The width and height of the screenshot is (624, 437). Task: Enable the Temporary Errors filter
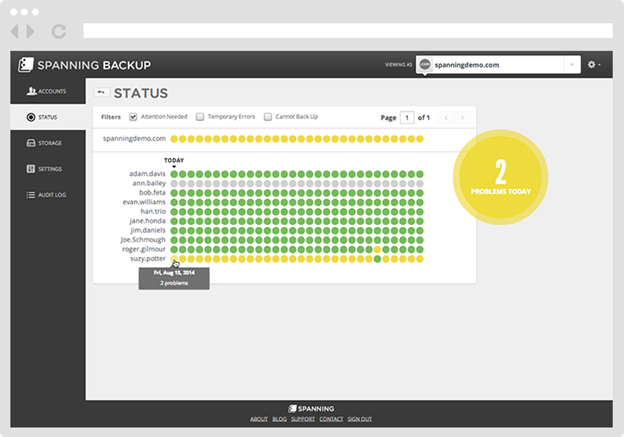coord(200,117)
